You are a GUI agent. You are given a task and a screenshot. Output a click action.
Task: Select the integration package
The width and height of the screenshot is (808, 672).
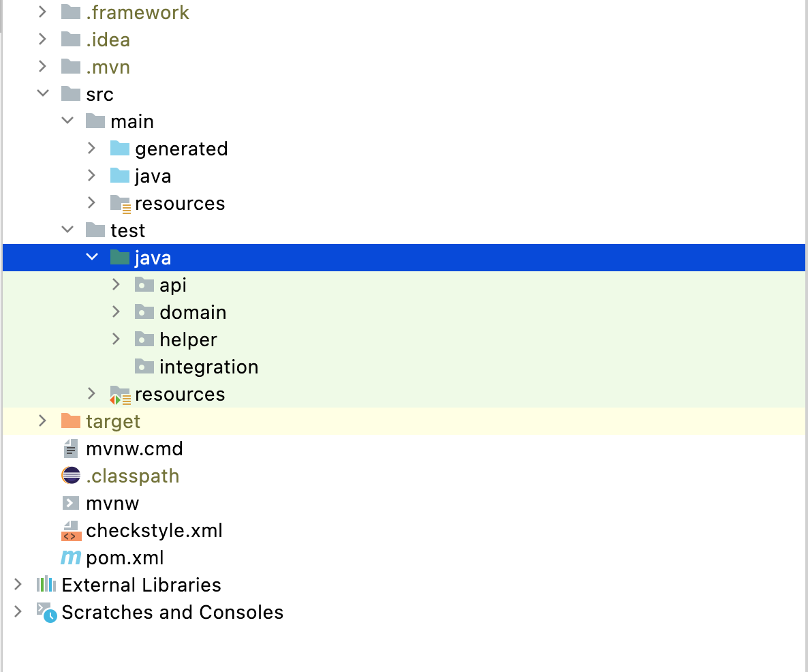208,367
